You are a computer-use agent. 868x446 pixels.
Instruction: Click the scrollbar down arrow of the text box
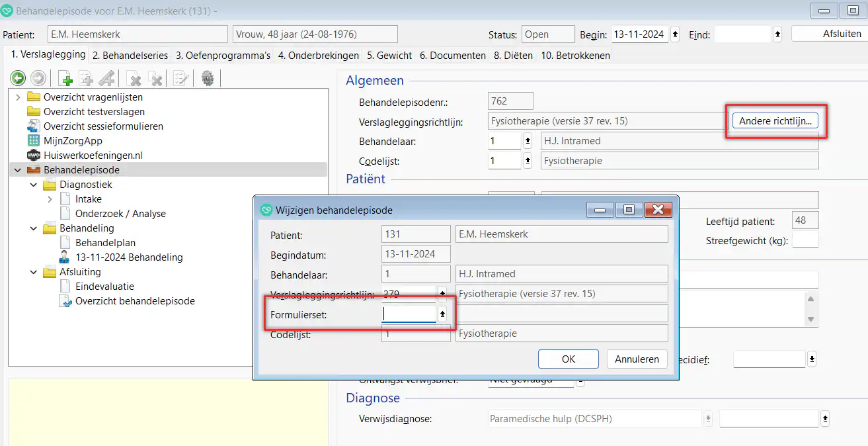tap(812, 319)
